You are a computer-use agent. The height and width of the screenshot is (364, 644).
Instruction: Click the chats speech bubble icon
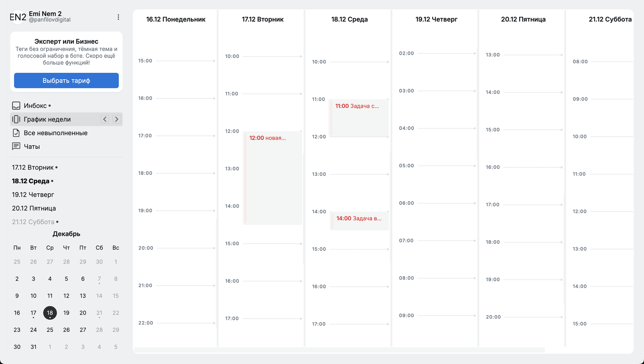(16, 146)
